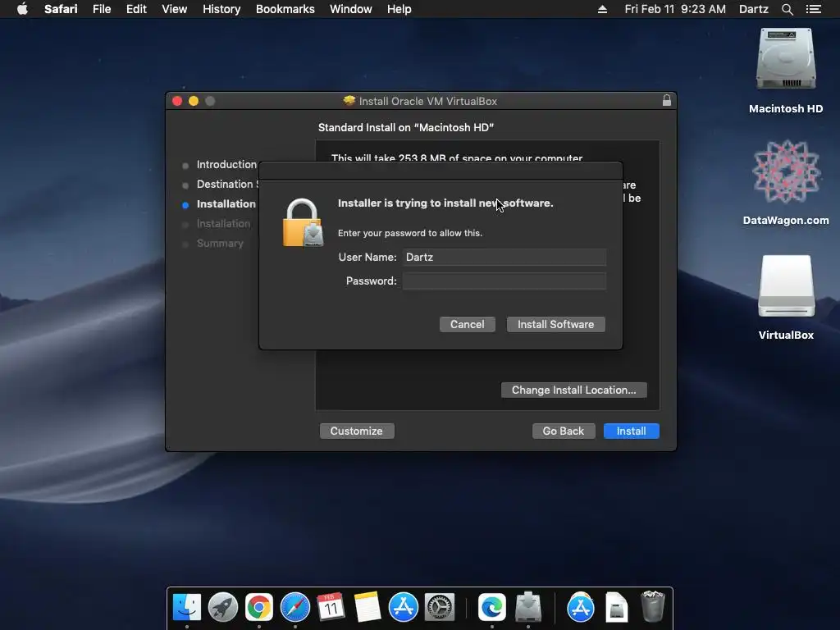The image size is (840, 630).
Task: Open the Safari menu
Action: tap(61, 9)
